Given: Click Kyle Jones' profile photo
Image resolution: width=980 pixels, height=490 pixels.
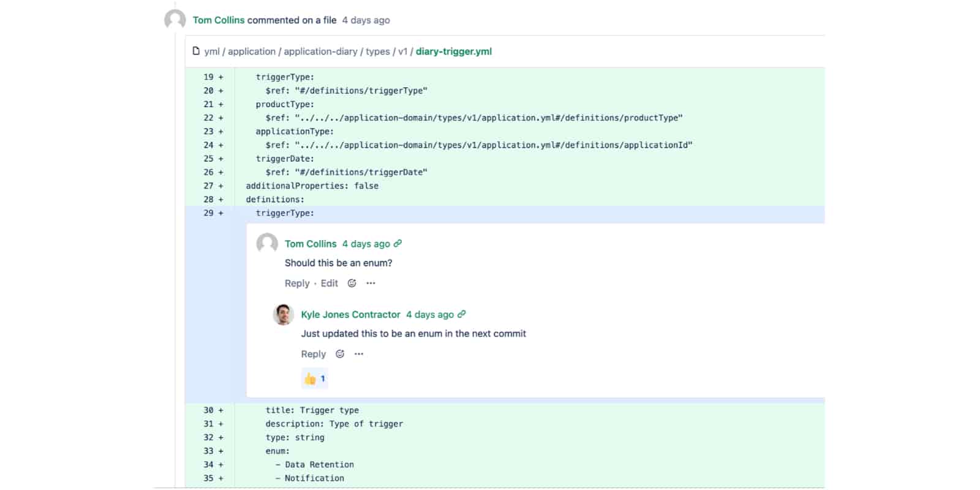Looking at the screenshot, I should [283, 314].
